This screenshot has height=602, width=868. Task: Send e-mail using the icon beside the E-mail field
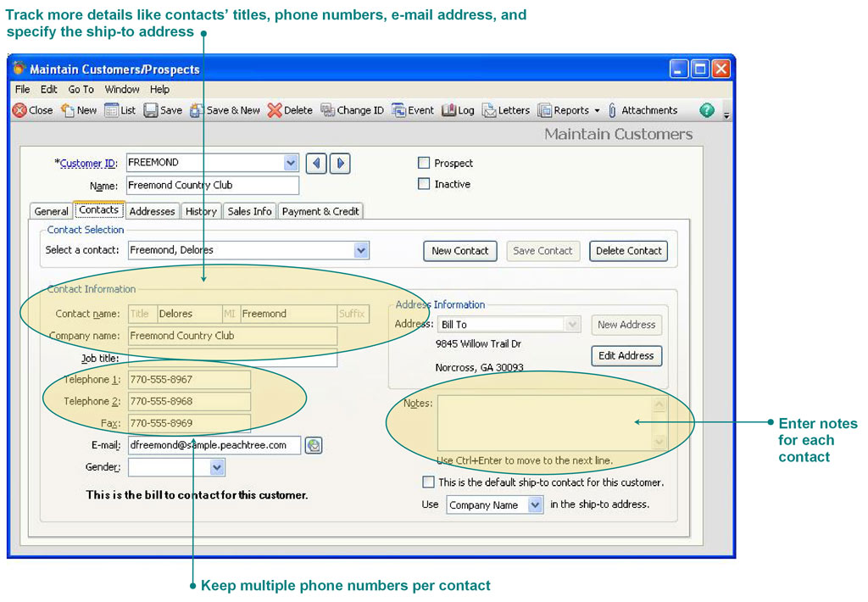[314, 445]
